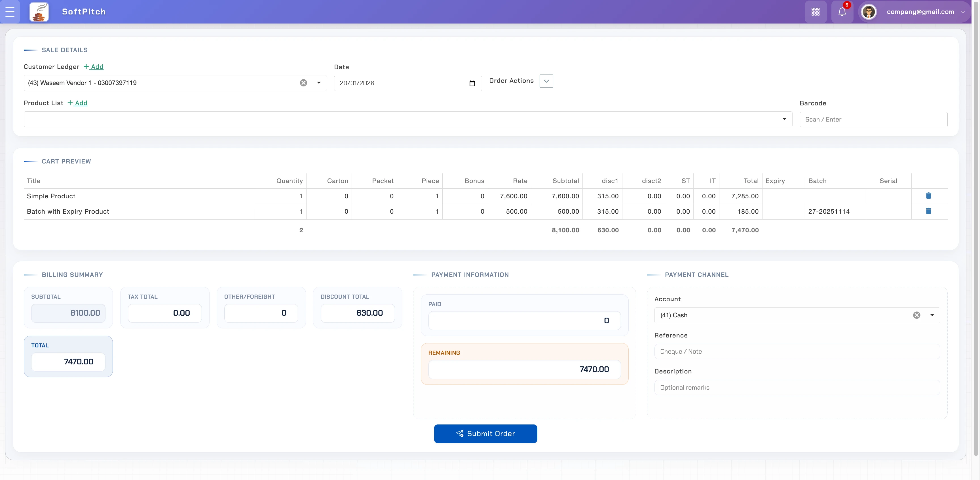This screenshot has height=480, width=980.
Task: Clear the selected customer ledger
Action: pos(303,83)
